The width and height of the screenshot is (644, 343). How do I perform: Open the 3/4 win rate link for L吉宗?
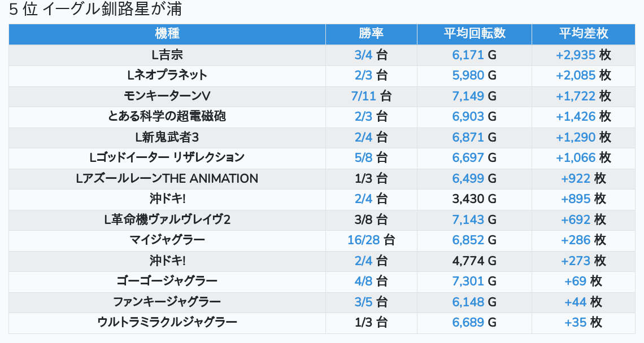pos(364,55)
